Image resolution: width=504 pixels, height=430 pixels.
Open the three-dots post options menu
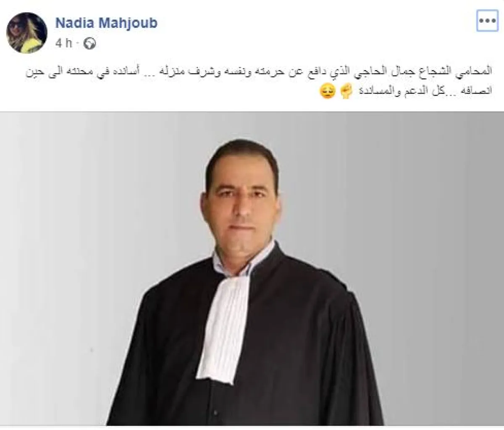click(x=487, y=21)
